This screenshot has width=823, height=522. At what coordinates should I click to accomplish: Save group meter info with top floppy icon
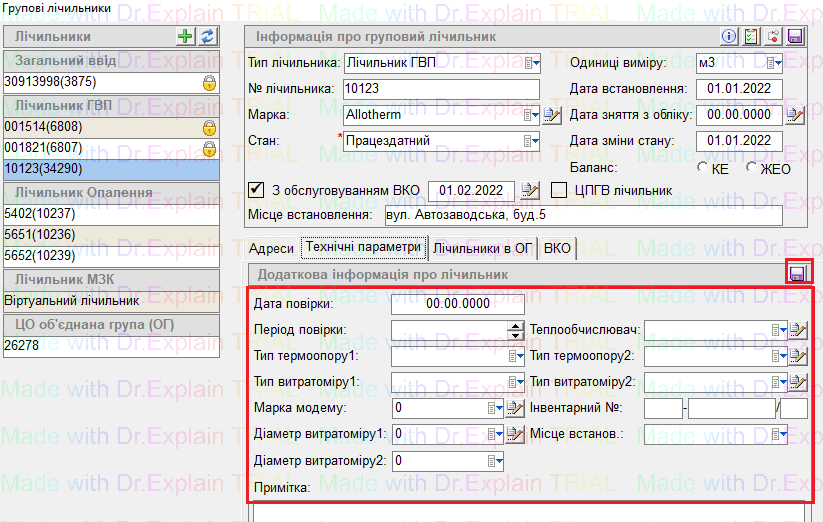pyautogui.click(x=795, y=37)
